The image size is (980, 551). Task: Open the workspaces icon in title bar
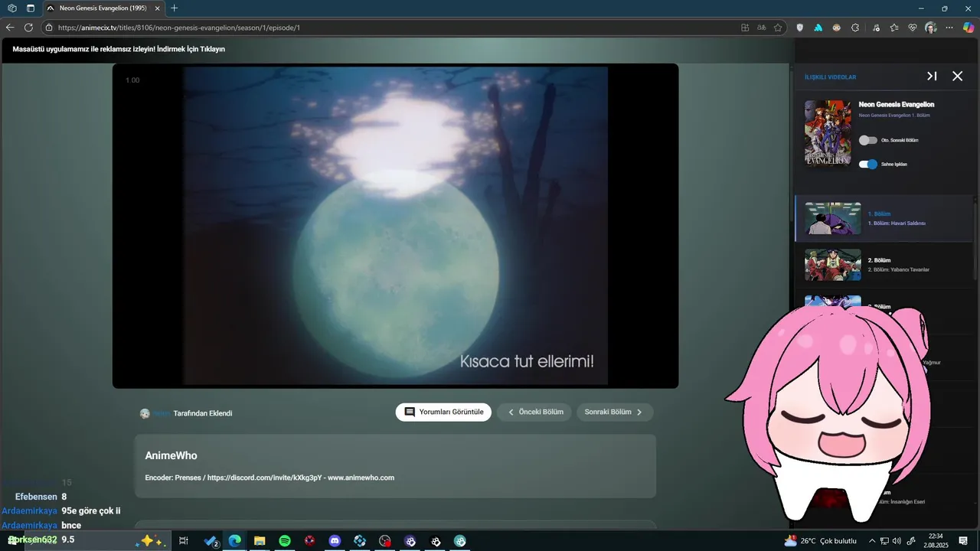point(12,8)
